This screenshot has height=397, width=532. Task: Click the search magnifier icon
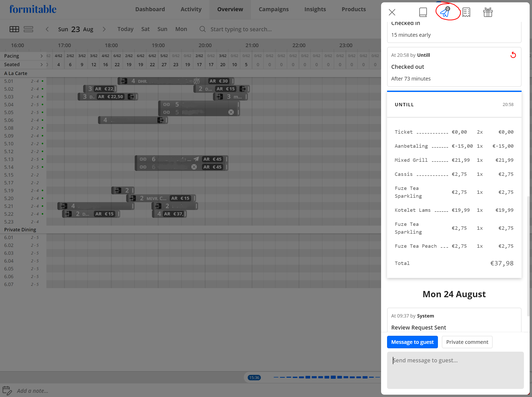[x=203, y=29]
